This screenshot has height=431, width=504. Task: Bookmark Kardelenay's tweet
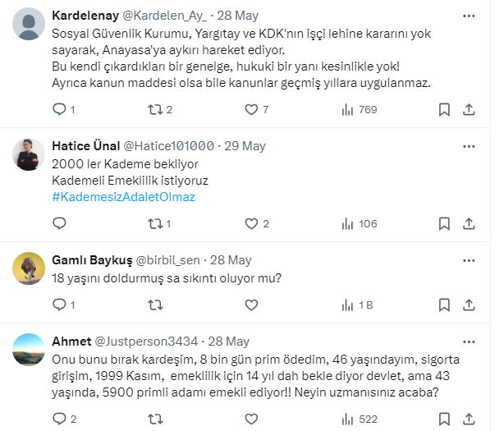443,109
